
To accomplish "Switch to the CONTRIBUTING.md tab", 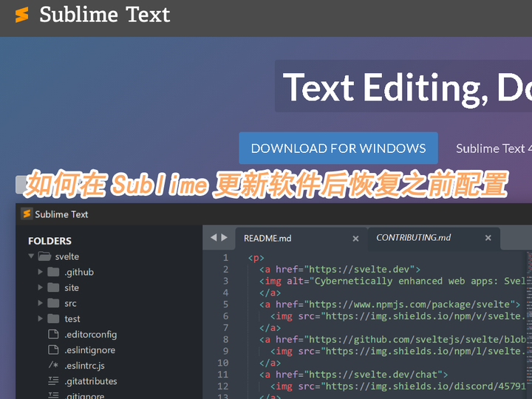I will pyautogui.click(x=413, y=238).
